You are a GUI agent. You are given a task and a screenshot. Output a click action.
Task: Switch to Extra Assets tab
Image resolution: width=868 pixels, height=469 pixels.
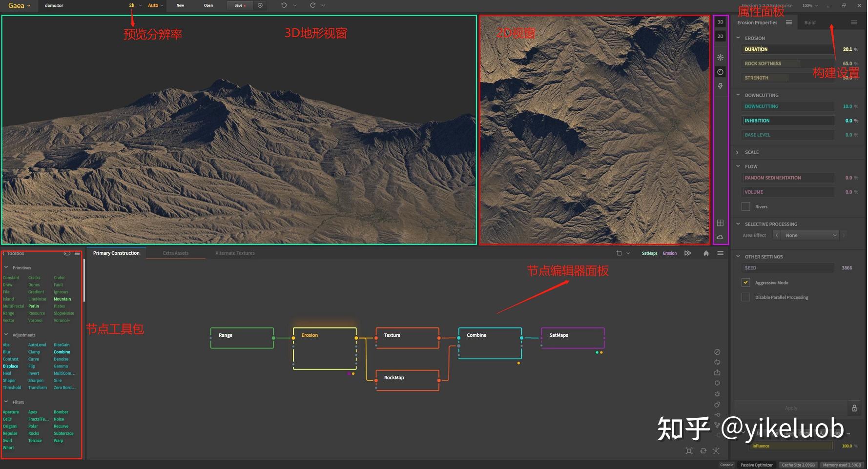coord(176,253)
